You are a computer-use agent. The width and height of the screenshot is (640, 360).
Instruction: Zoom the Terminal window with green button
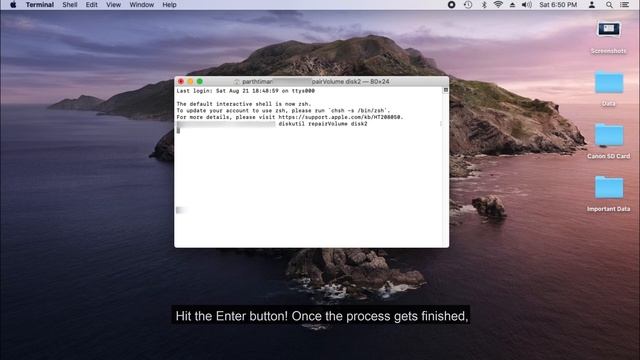(x=200, y=82)
